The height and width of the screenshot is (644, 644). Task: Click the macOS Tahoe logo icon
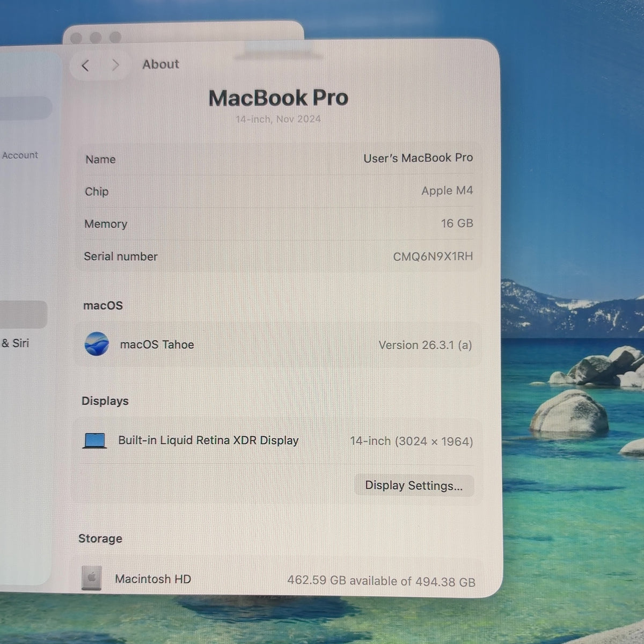point(97,344)
